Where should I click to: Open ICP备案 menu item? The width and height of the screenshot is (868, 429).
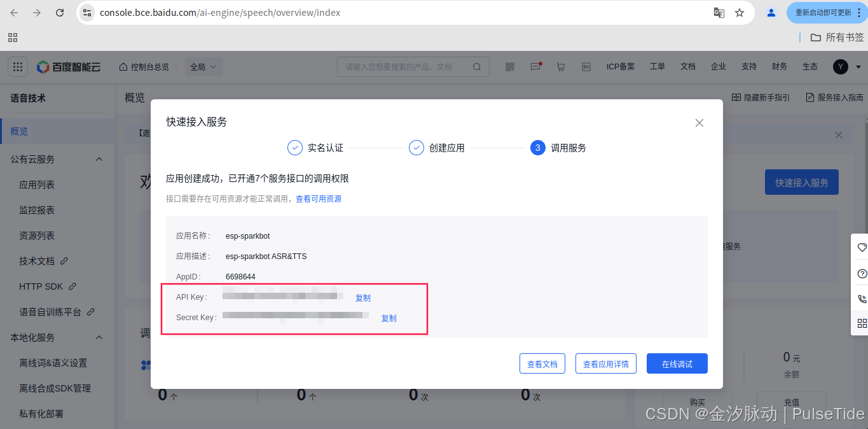click(621, 67)
